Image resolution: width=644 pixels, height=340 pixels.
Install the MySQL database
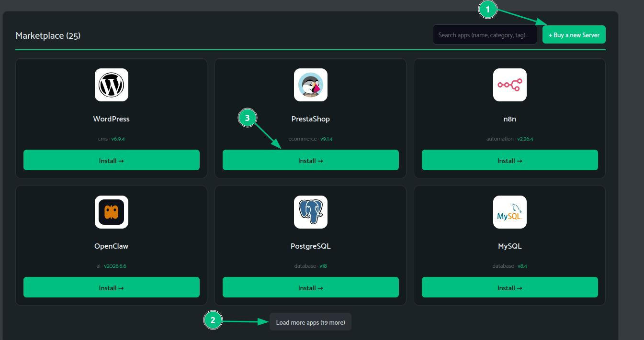510,287
